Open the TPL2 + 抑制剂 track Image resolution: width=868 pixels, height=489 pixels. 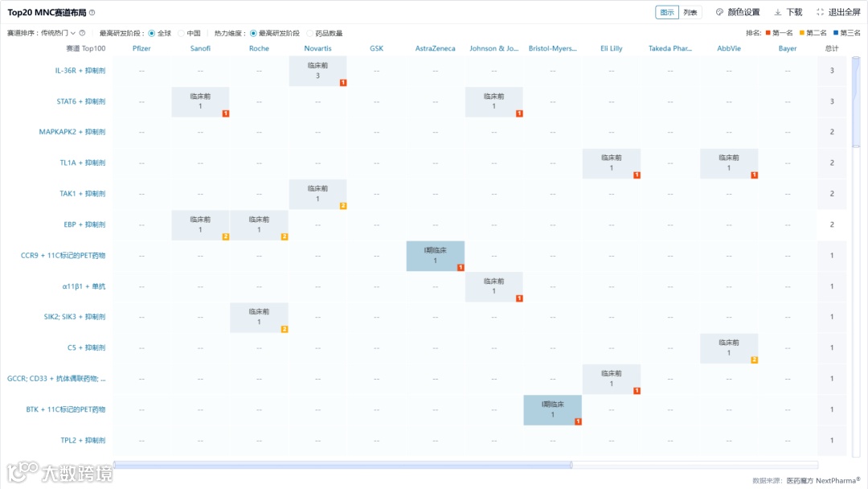click(x=83, y=440)
